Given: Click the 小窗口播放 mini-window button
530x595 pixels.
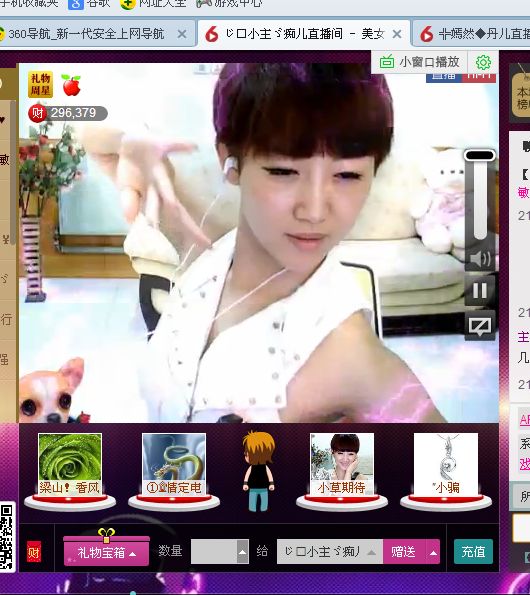Looking at the screenshot, I should [420, 62].
